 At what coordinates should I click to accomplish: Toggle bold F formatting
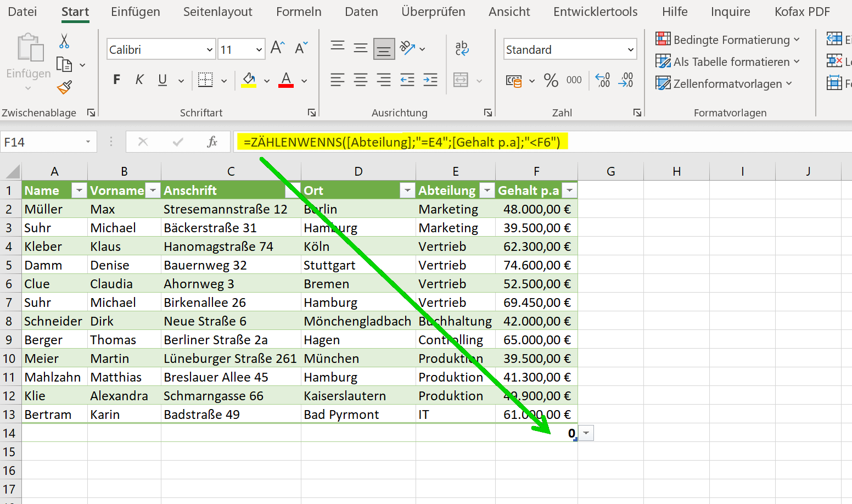pos(116,80)
